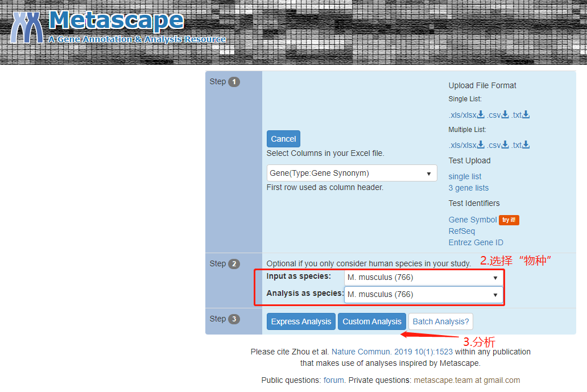Click the orange 'try it!' badge
587x392 pixels.
coord(509,220)
